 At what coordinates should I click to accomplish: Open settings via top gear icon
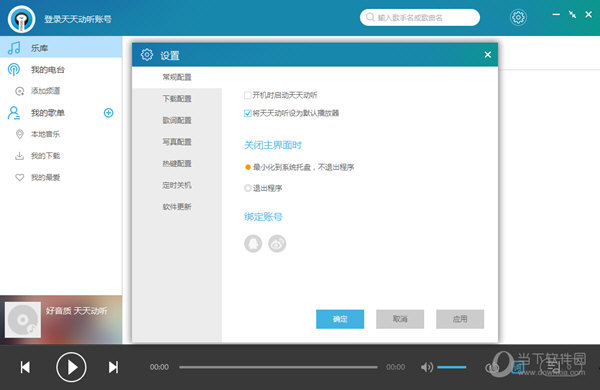tap(518, 17)
